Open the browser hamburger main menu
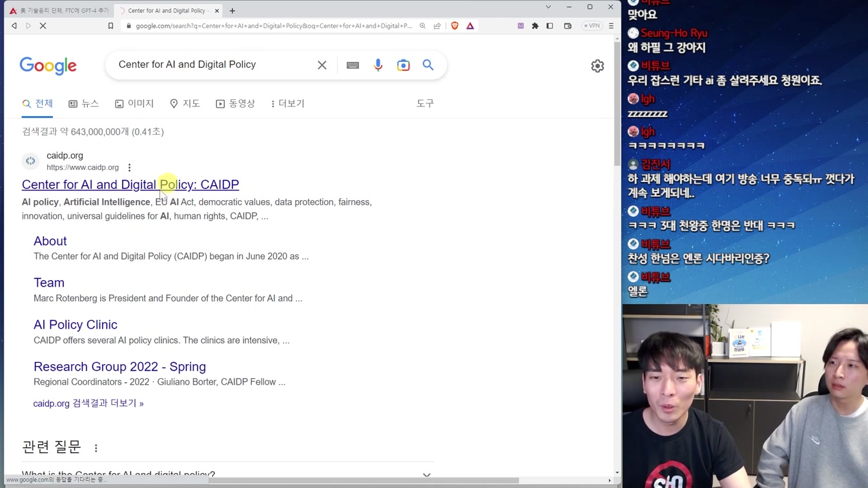868x488 pixels. click(x=611, y=26)
